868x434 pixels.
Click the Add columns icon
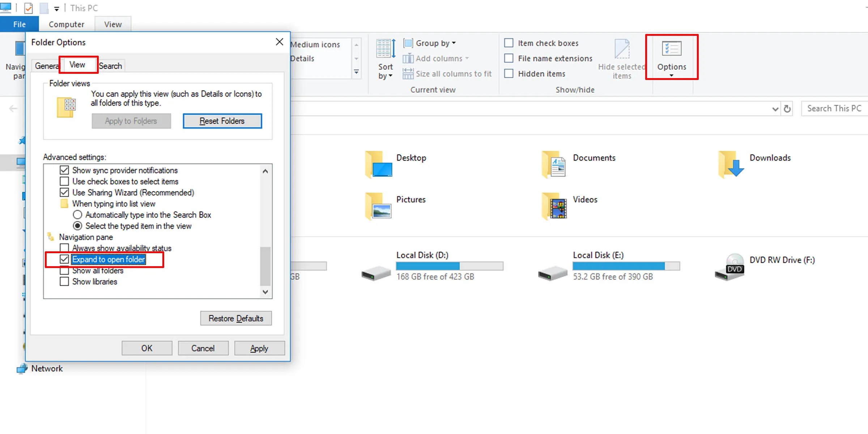point(408,58)
